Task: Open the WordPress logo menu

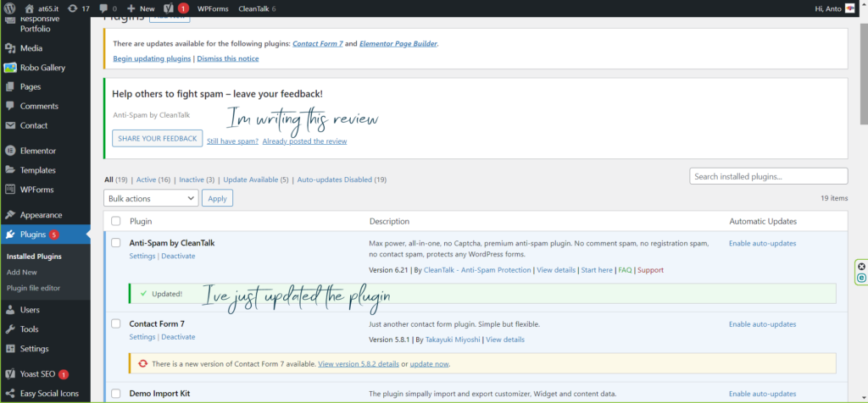Action: click(x=10, y=8)
